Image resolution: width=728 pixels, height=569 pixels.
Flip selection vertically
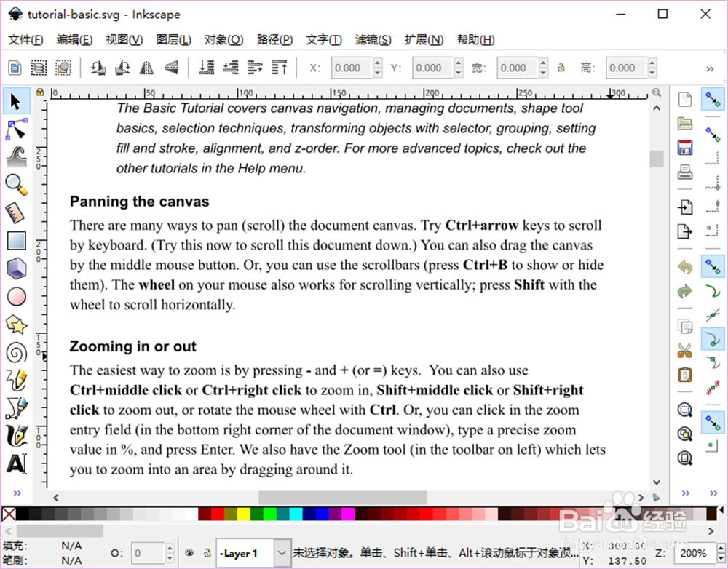[x=171, y=68]
